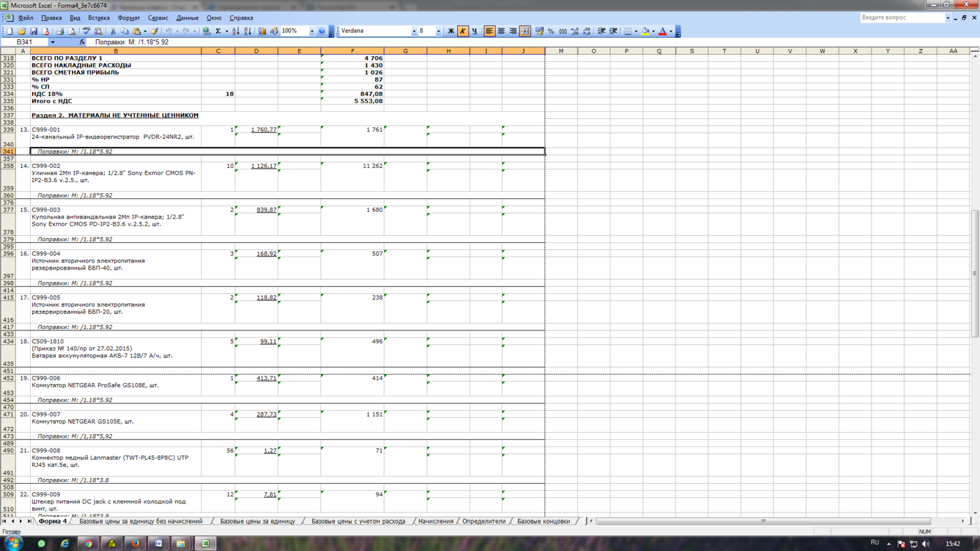Open the Windows Start menu

click(13, 543)
